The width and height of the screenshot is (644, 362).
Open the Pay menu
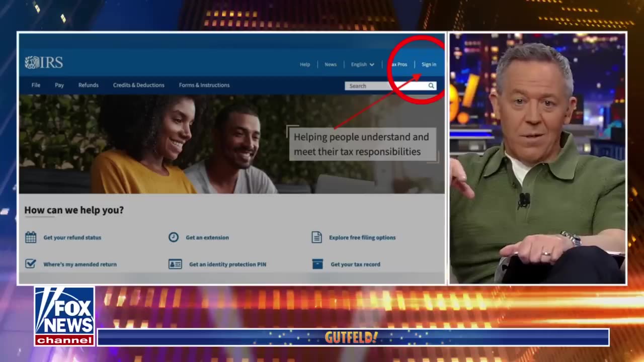coord(59,85)
